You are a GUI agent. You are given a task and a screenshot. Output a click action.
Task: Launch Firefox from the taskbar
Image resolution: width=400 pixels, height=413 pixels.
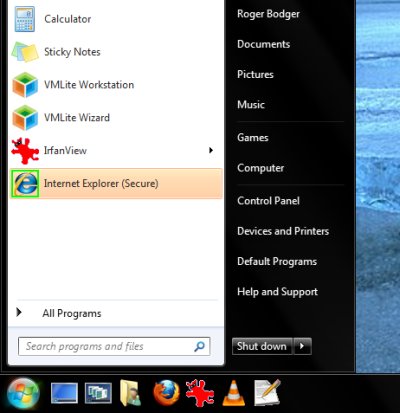point(166,393)
